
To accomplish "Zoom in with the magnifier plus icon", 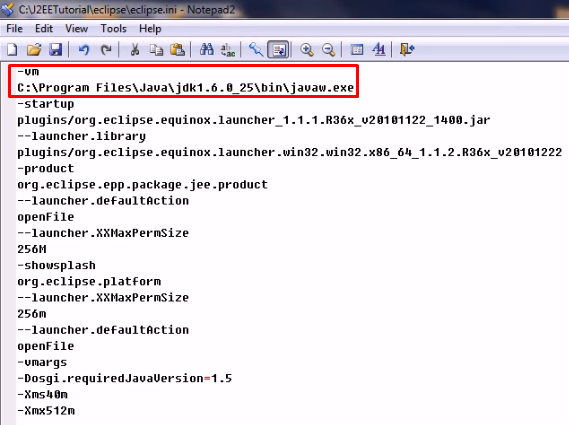I will 307,49.
